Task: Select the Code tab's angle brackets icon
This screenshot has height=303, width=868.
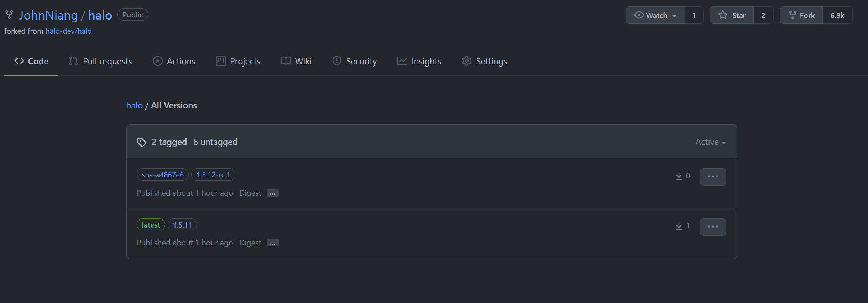Action: [x=19, y=61]
